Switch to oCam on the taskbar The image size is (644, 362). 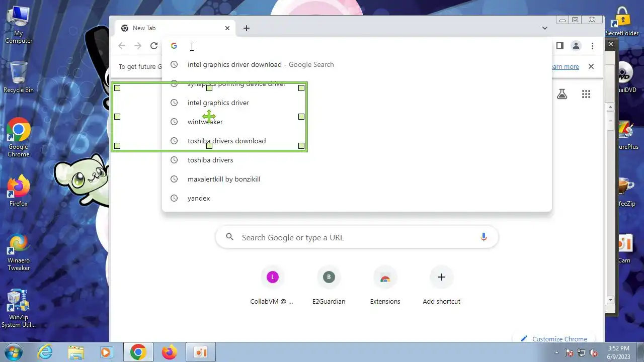201,352
